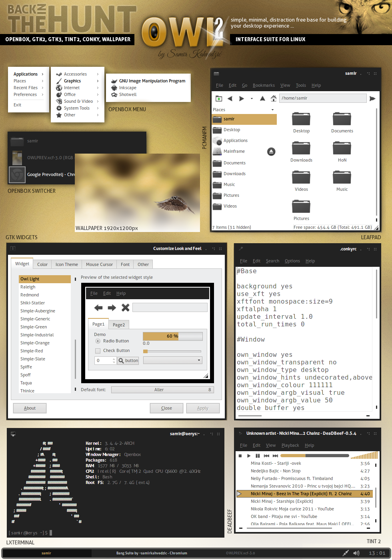This screenshot has width=392, height=560.
Task: Click the Apply button
Action: pyautogui.click(x=203, y=408)
